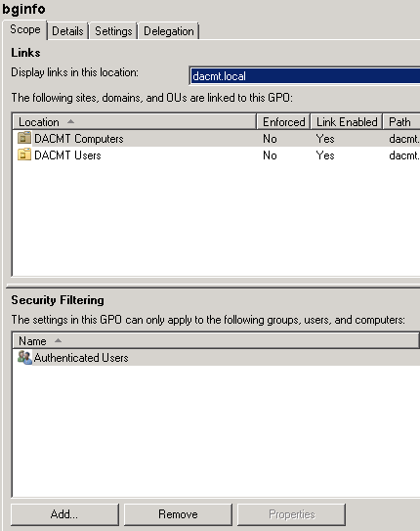Click the Name column sort arrow
This screenshot has height=531, width=420.
coord(58,340)
